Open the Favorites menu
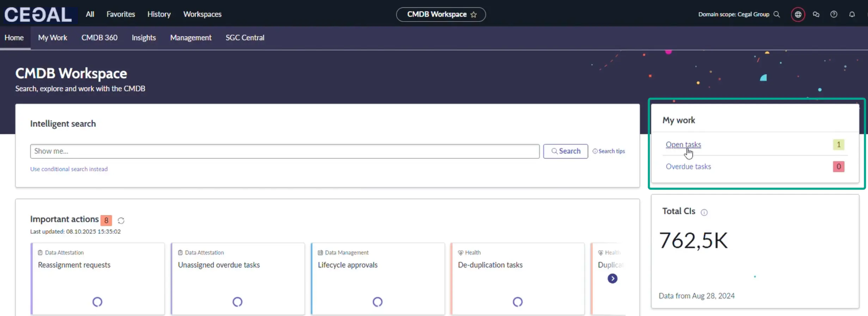This screenshot has width=868, height=316. 121,14
